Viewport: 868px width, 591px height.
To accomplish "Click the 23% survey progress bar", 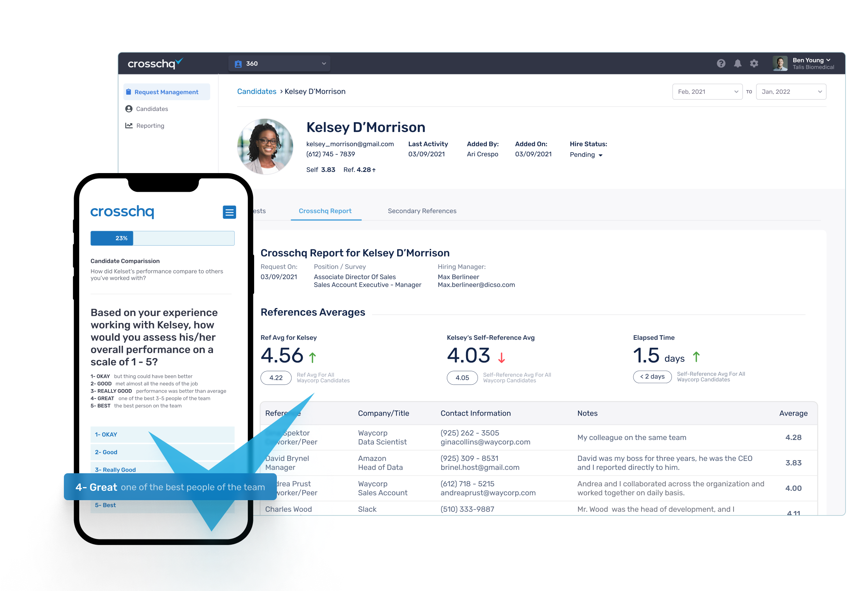I will (x=162, y=238).
